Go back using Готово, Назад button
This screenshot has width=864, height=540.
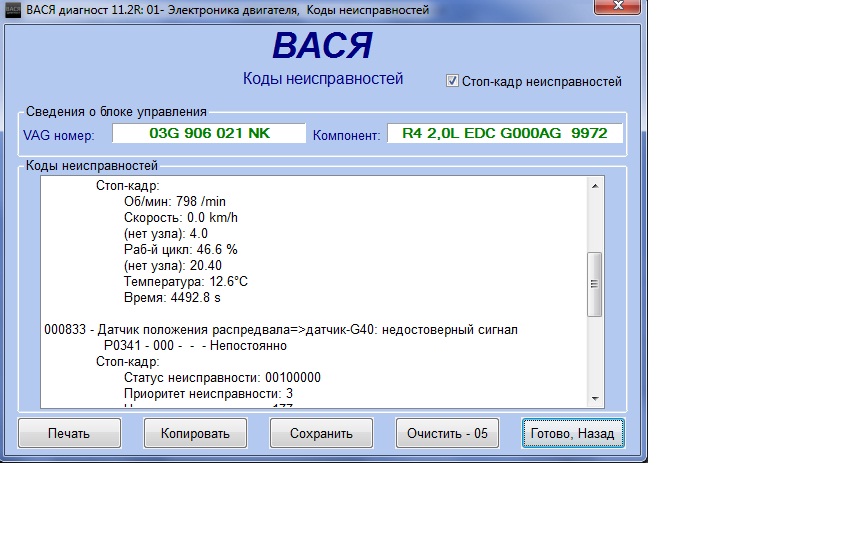tap(573, 433)
